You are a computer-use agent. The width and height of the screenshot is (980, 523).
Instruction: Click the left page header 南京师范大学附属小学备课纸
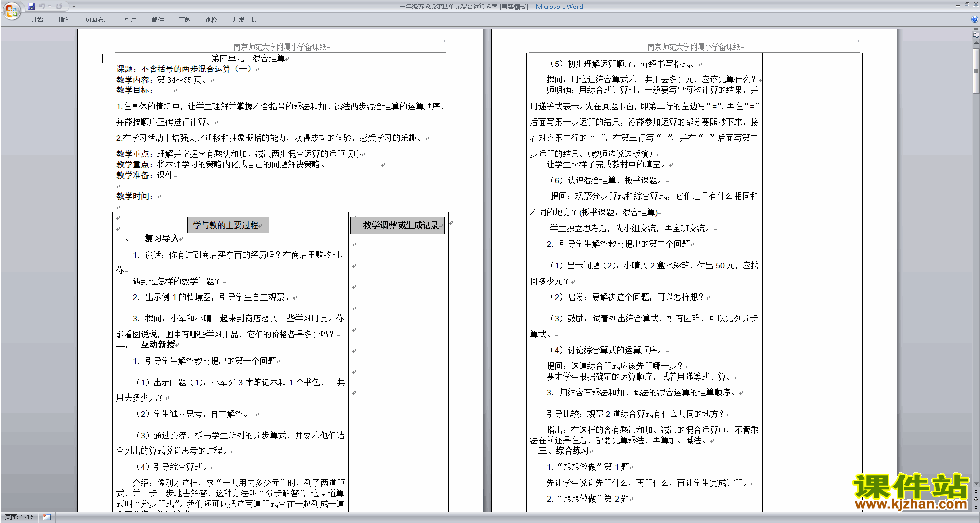tap(280, 47)
